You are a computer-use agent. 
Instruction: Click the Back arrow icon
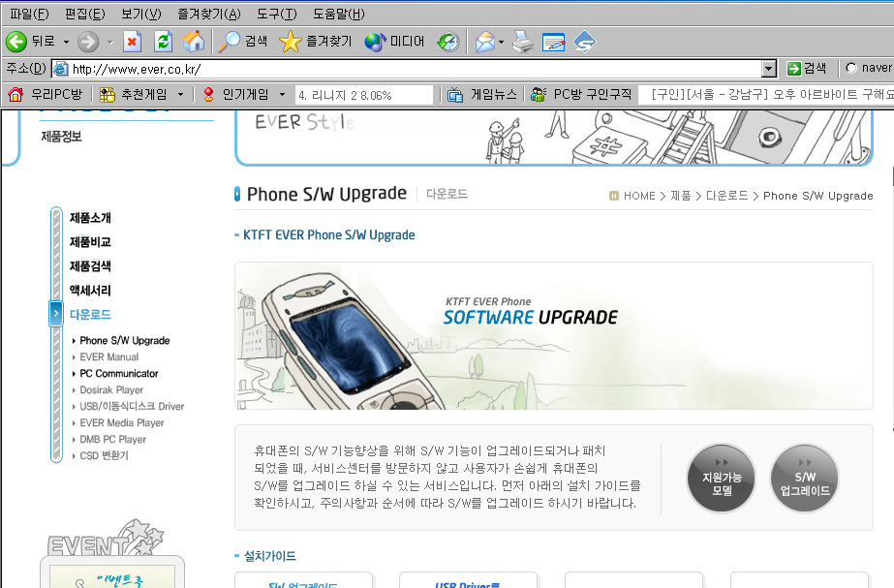(15, 42)
